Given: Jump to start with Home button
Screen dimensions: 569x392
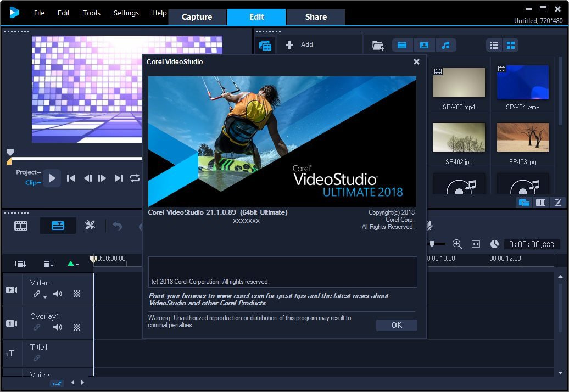Looking at the screenshot, I should click(71, 178).
